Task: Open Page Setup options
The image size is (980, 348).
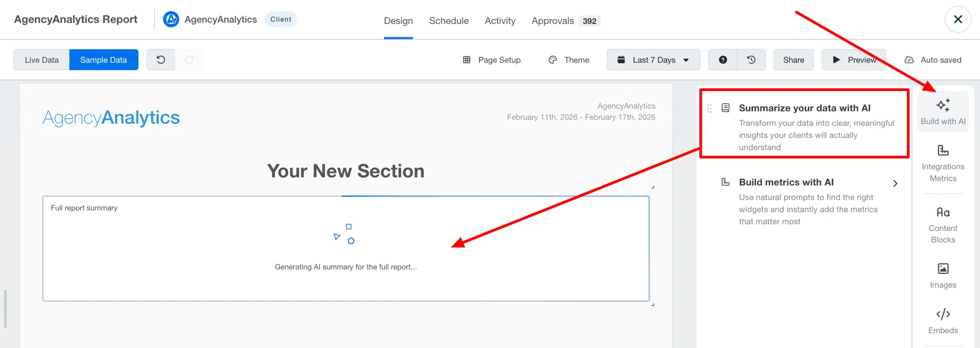Action: coord(492,60)
